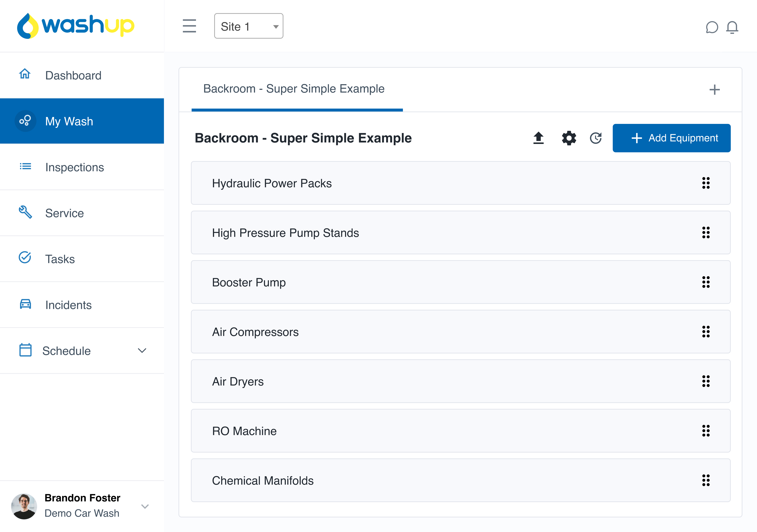This screenshot has width=757, height=532.
Task: Click the washup logo
Action: (x=76, y=26)
